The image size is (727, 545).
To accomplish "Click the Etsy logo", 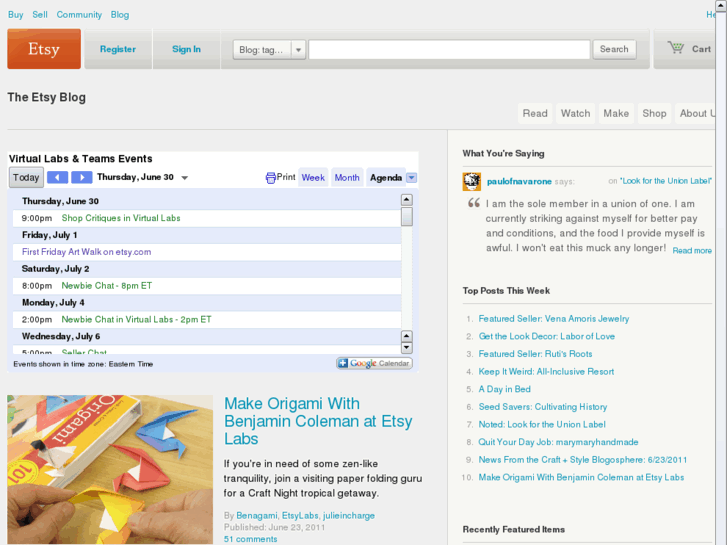I will [44, 49].
